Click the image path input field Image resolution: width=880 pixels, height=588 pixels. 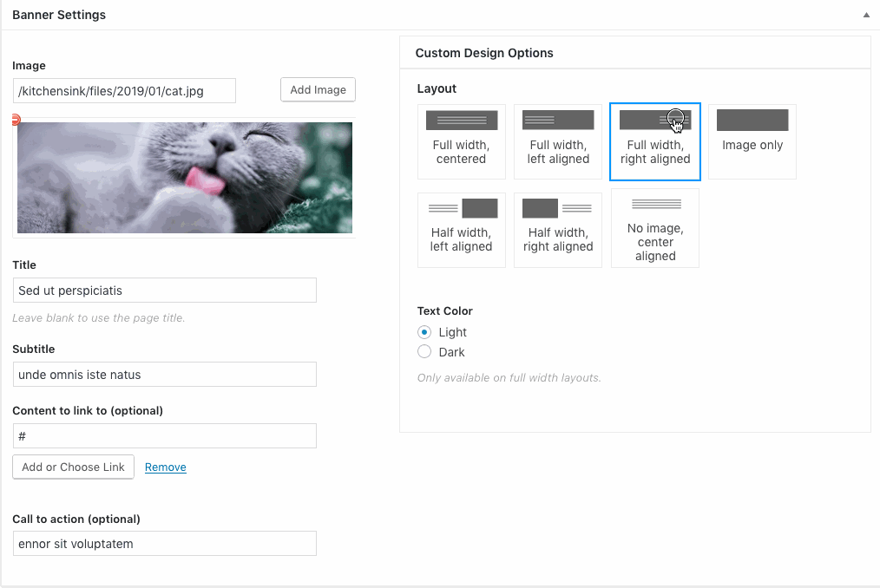click(x=124, y=91)
